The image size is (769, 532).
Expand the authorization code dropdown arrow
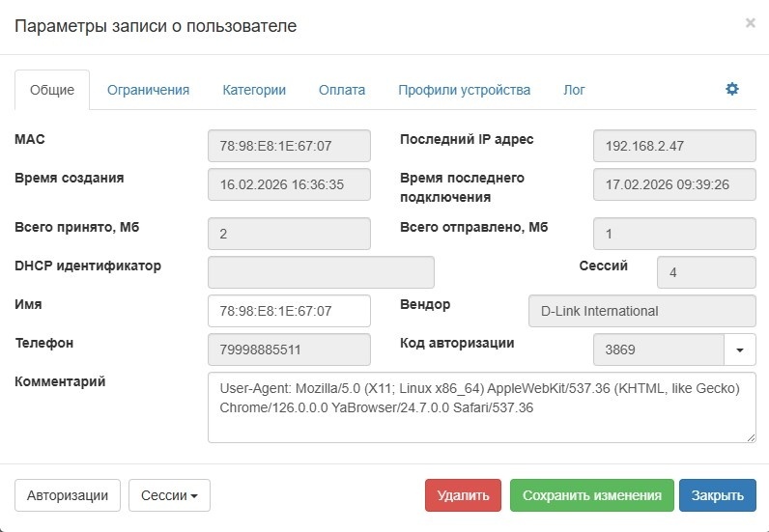(740, 350)
